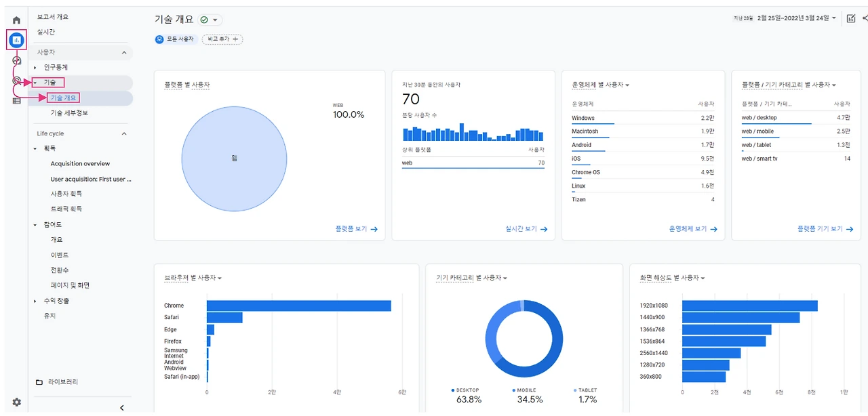This screenshot has width=868, height=416.
Task: Click the Chrome bar in browser chart
Action: point(299,306)
